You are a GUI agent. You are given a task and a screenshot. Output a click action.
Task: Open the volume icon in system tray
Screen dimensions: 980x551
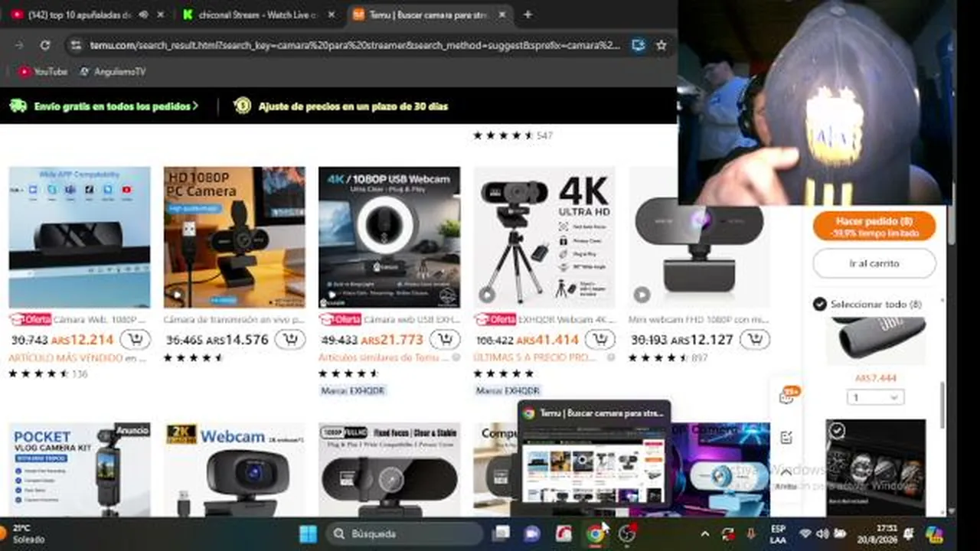pyautogui.click(x=822, y=533)
